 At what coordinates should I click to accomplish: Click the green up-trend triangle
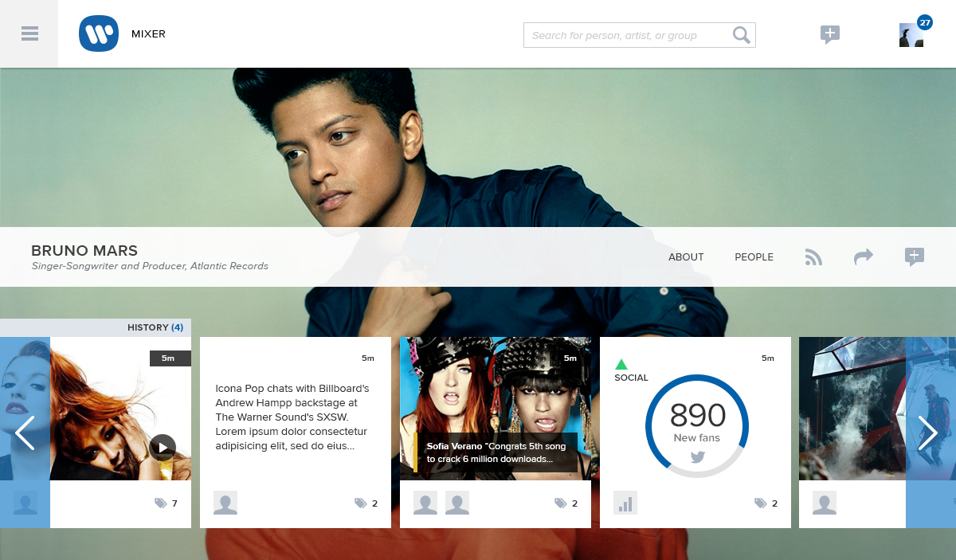click(x=621, y=364)
